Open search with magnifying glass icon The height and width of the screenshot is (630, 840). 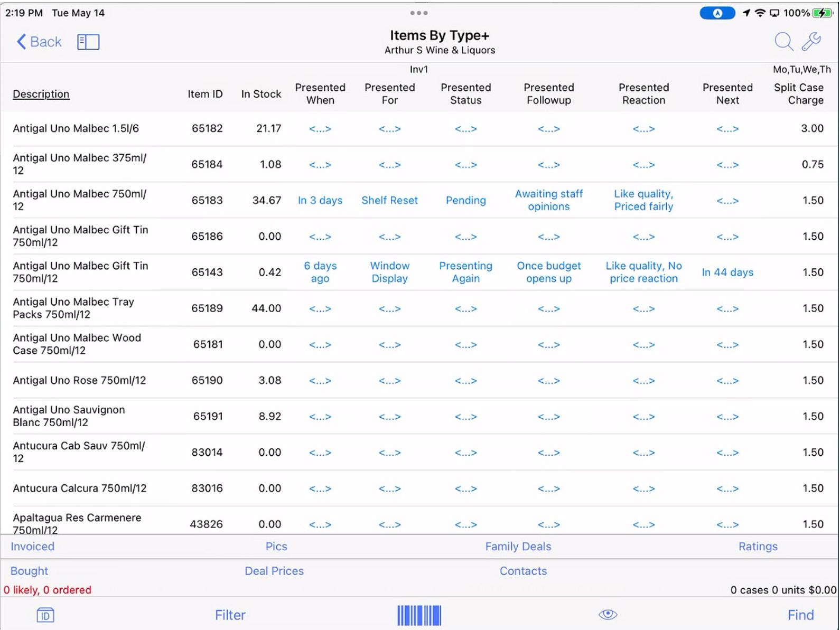(783, 41)
